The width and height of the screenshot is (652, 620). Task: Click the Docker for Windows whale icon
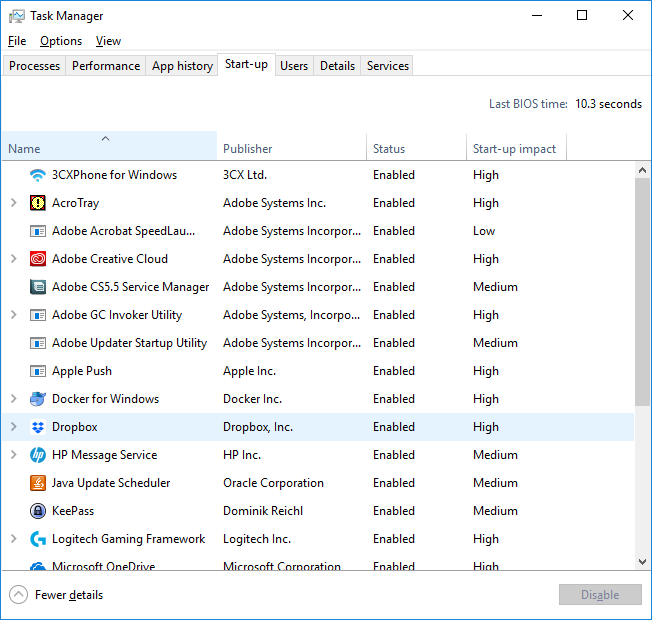(38, 399)
